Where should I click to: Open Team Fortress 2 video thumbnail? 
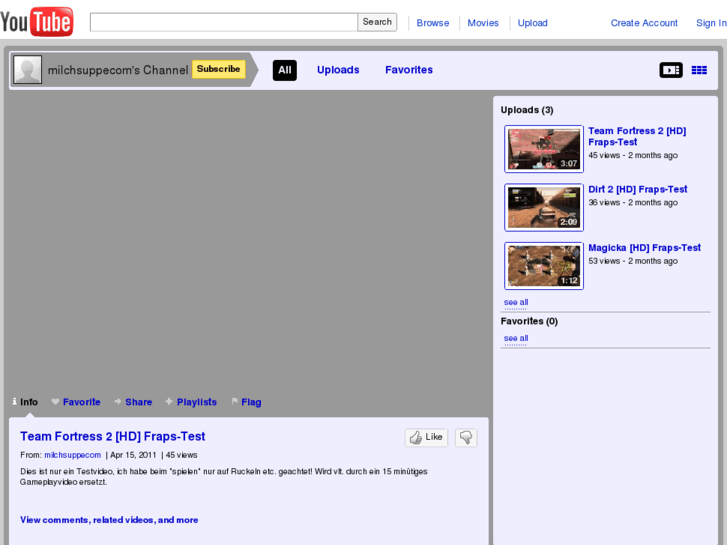544,149
